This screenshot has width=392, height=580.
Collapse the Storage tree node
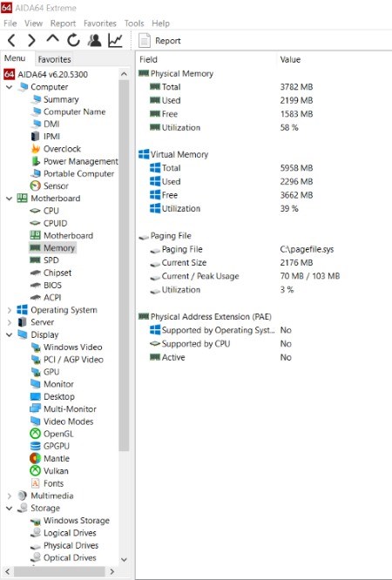click(10, 509)
